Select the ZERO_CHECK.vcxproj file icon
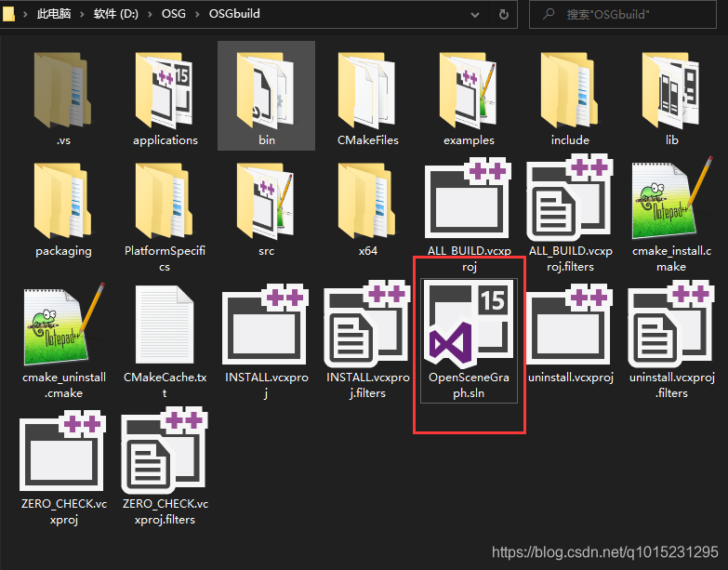 [62, 450]
